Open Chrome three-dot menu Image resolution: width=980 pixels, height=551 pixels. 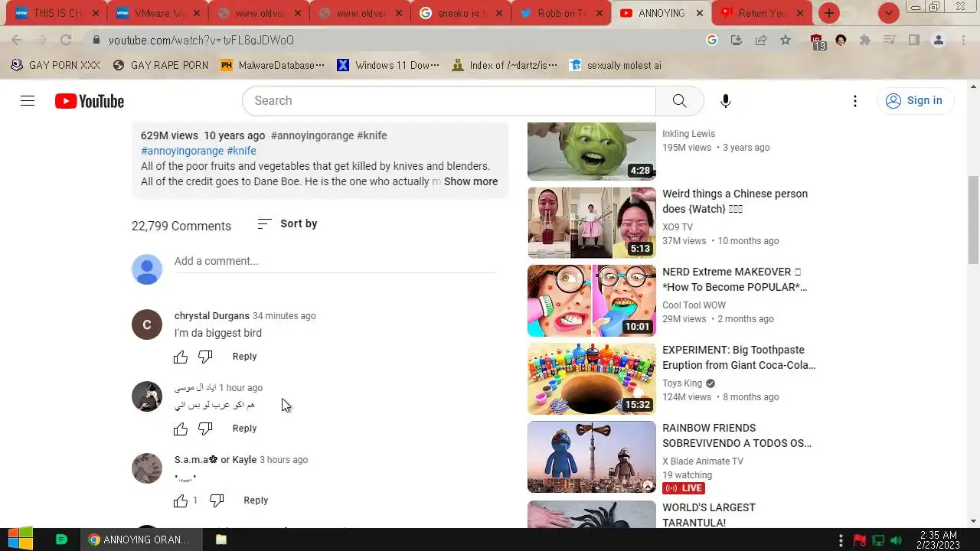[963, 40]
